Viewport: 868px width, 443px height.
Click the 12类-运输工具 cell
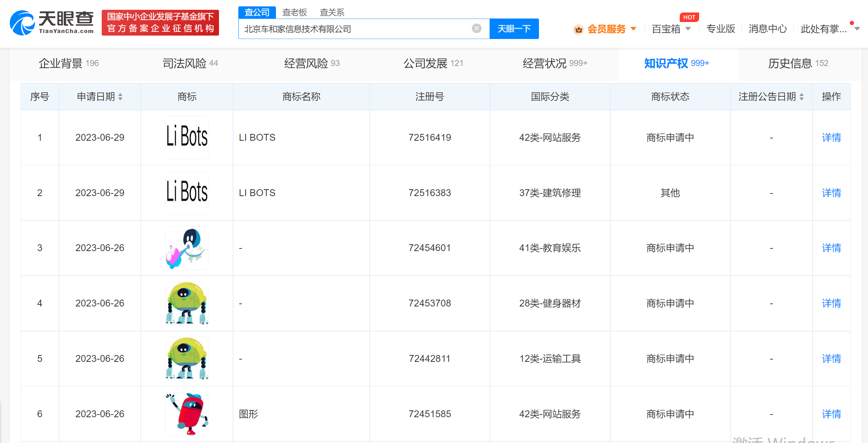click(550, 358)
